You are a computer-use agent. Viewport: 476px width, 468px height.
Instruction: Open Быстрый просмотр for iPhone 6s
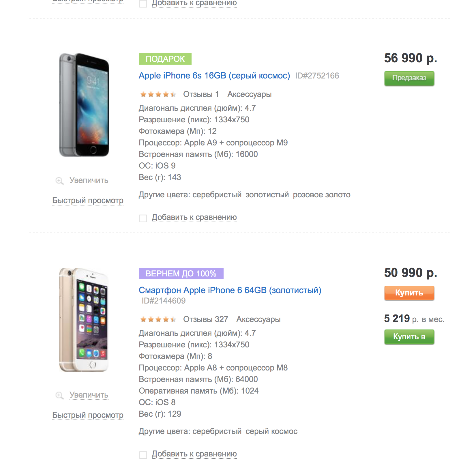click(x=88, y=201)
